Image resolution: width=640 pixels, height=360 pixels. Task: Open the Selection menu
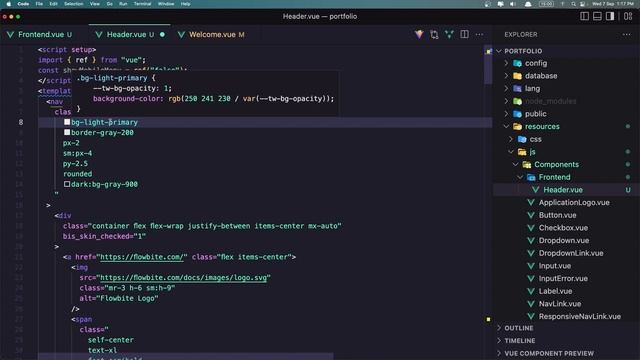[x=73, y=4]
